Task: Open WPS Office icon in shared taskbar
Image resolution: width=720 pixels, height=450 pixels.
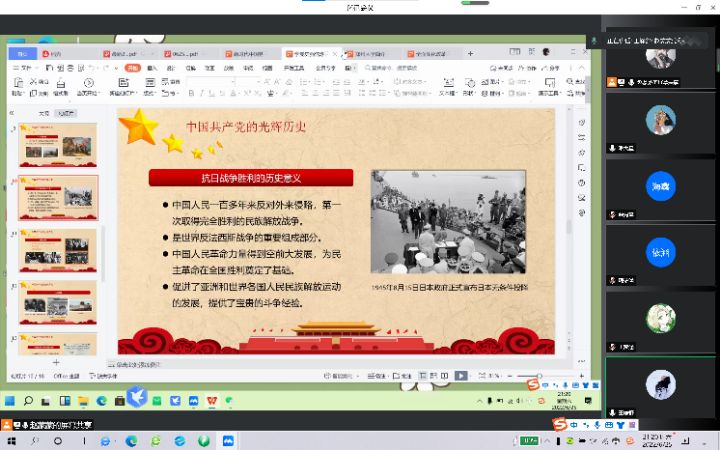Action: pos(210,400)
